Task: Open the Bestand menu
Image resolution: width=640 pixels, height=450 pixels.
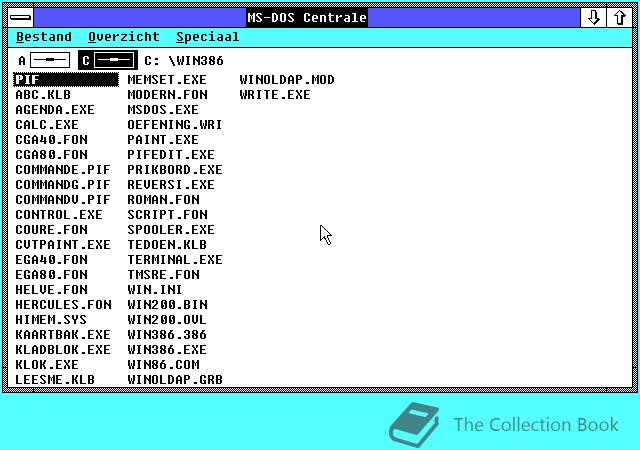Action: (44, 37)
